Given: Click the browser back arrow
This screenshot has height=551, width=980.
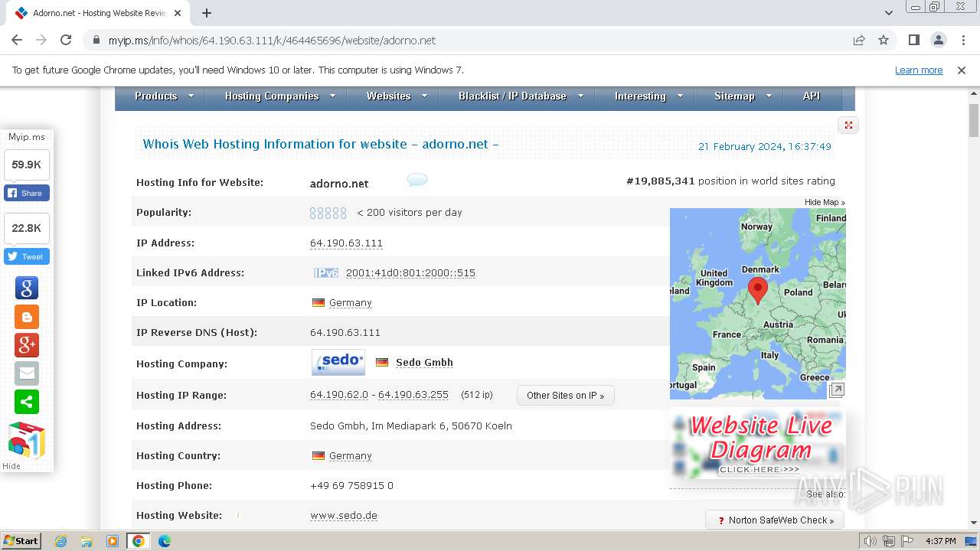Looking at the screenshot, I should click(17, 41).
